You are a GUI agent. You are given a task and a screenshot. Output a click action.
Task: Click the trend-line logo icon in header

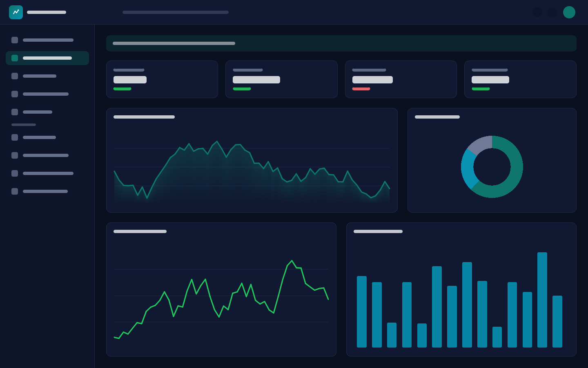point(16,12)
